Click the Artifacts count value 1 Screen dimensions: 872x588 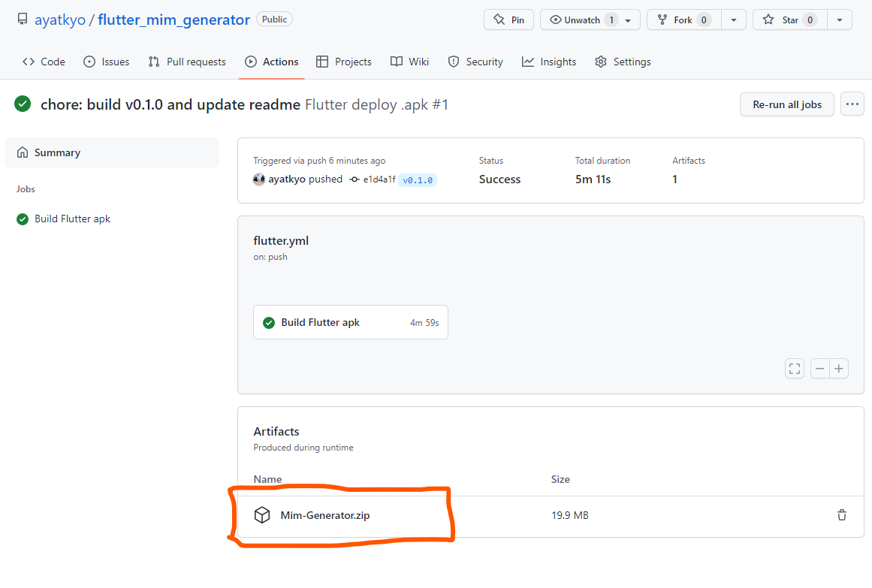click(x=674, y=179)
